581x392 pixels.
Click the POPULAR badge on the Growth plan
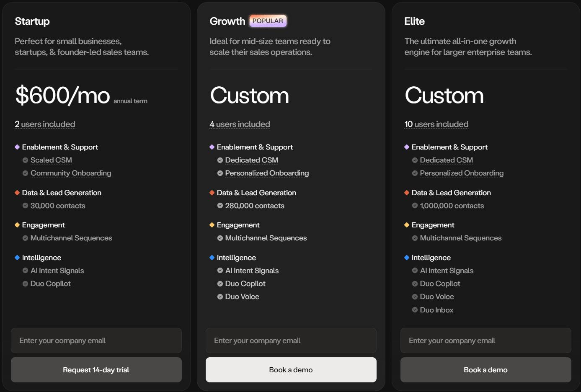coord(268,21)
